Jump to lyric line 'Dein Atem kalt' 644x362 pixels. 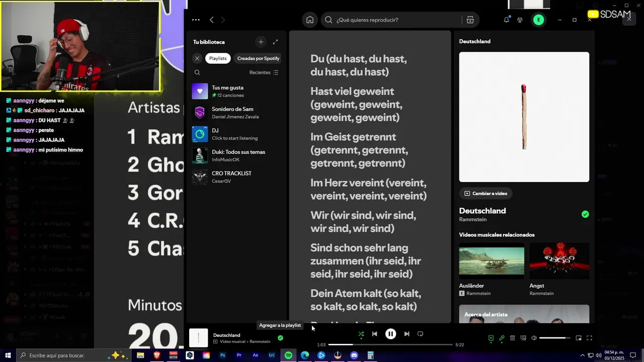[x=366, y=300]
